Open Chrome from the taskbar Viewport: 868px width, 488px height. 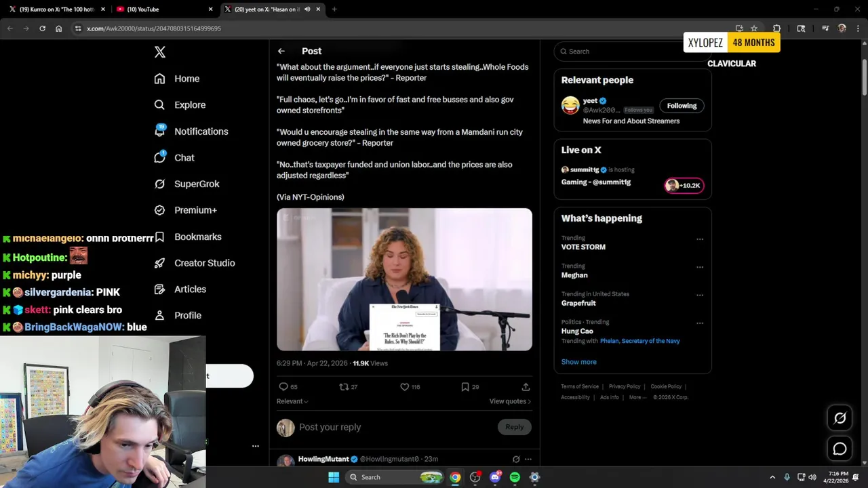point(455,477)
